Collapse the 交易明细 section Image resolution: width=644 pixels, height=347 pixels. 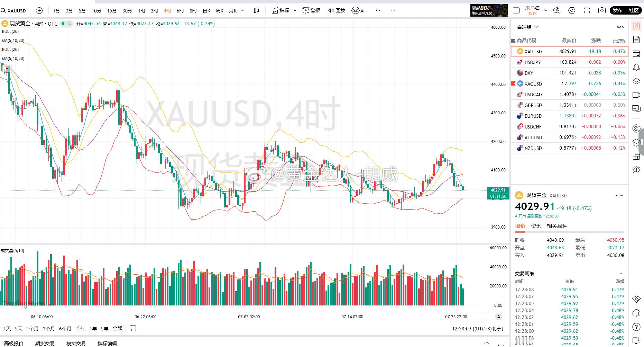(x=620, y=274)
